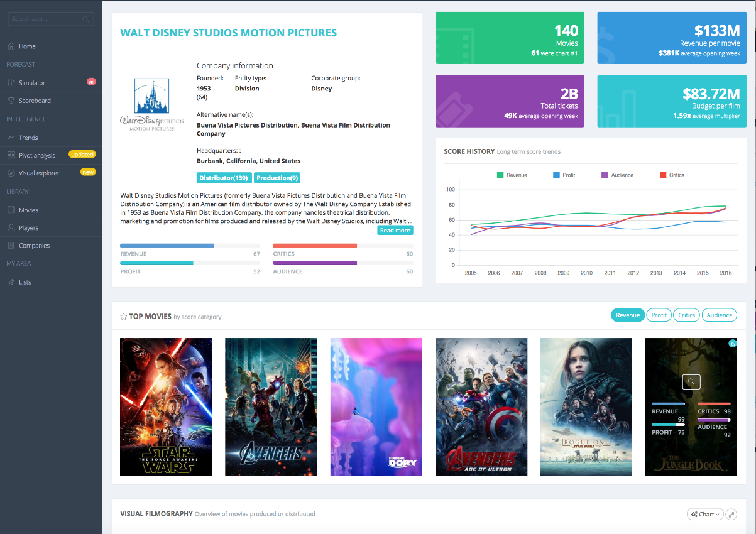Open the Finding Dory poster
This screenshot has width=756, height=534.
click(376, 407)
